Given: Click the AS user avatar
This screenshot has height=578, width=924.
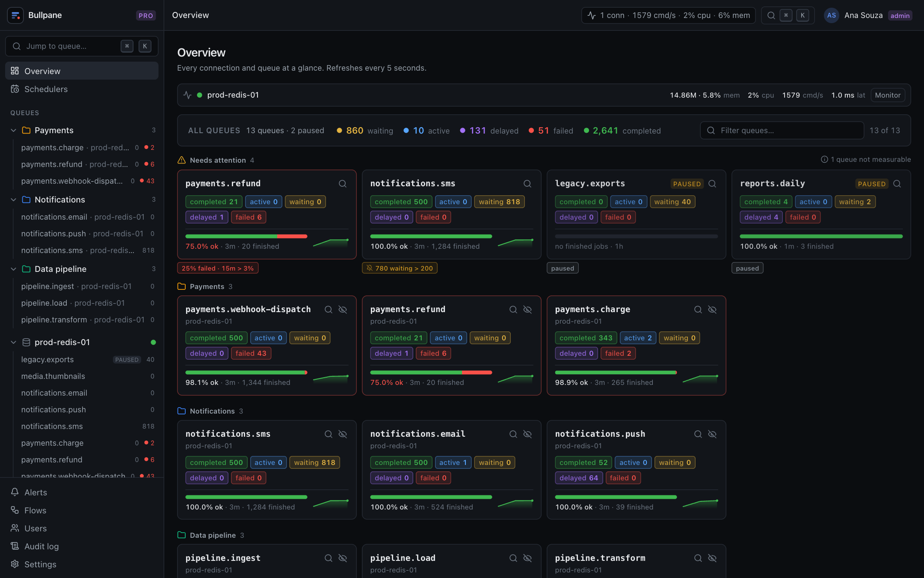Looking at the screenshot, I should pos(831,15).
